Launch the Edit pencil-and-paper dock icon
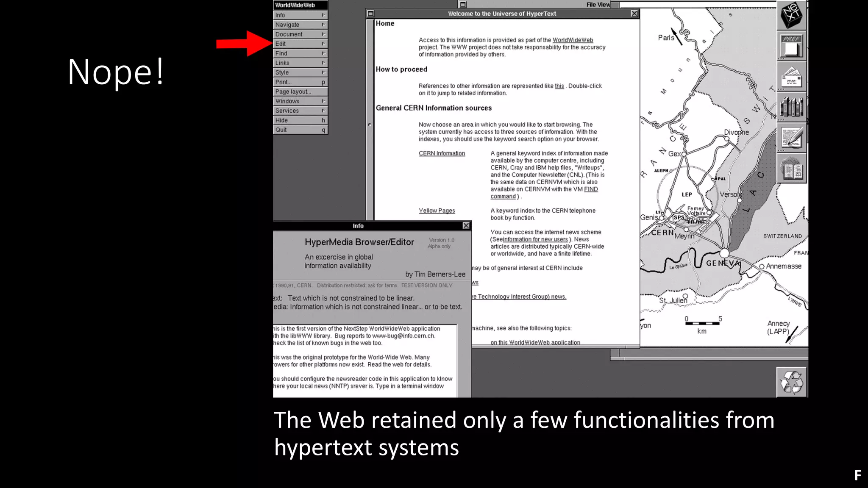This screenshot has height=488, width=868. (792, 138)
